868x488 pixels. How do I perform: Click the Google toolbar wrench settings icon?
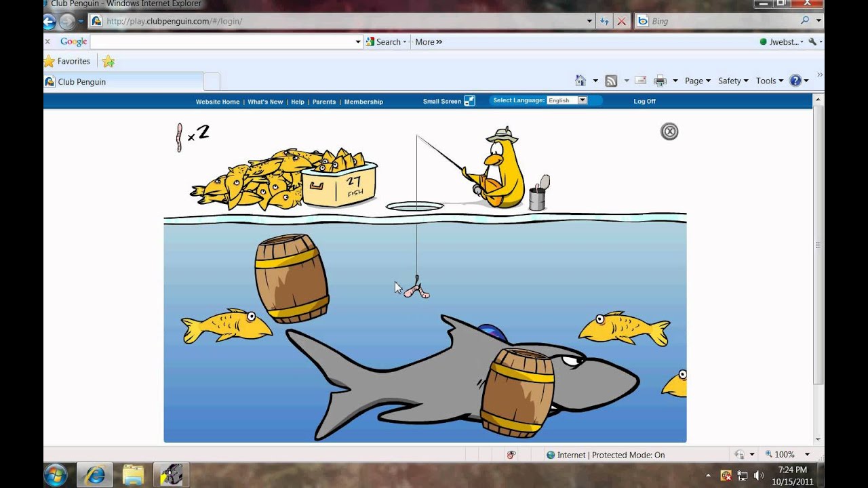[813, 42]
